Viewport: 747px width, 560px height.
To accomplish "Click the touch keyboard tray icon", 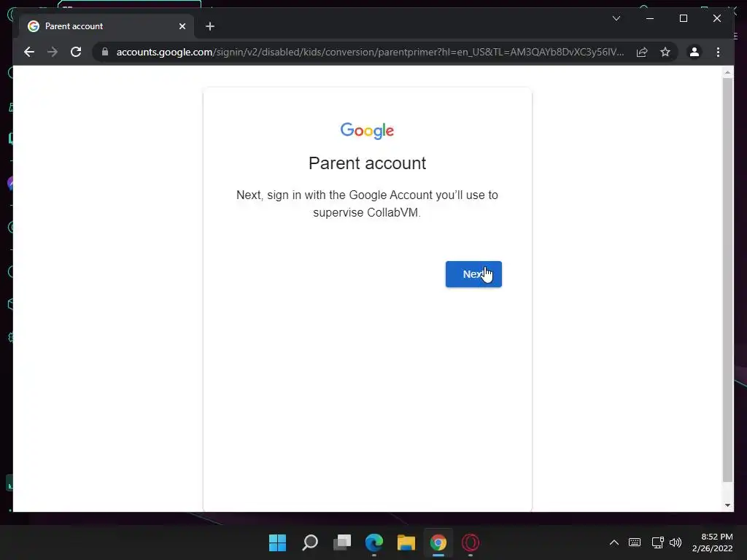I will [x=635, y=542].
